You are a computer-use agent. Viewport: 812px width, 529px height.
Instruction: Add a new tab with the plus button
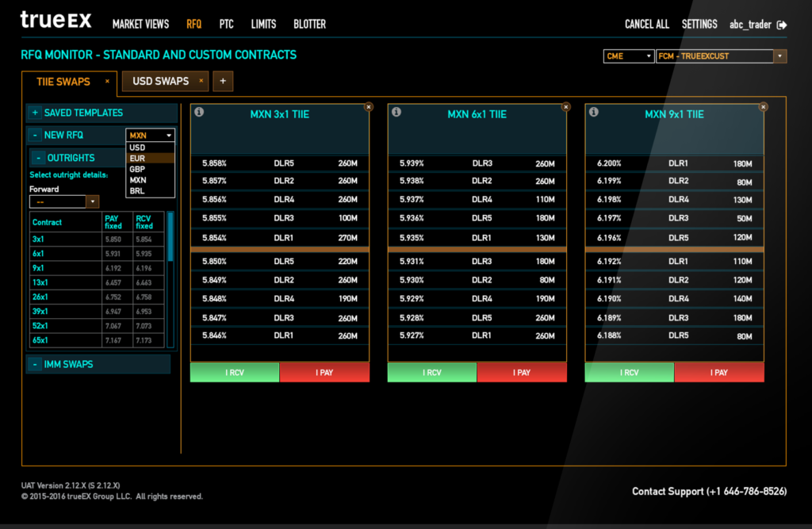pyautogui.click(x=223, y=81)
